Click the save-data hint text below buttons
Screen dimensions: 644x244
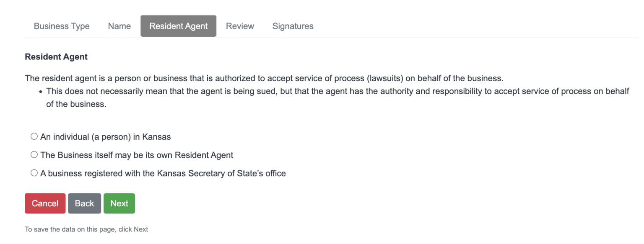click(86, 229)
